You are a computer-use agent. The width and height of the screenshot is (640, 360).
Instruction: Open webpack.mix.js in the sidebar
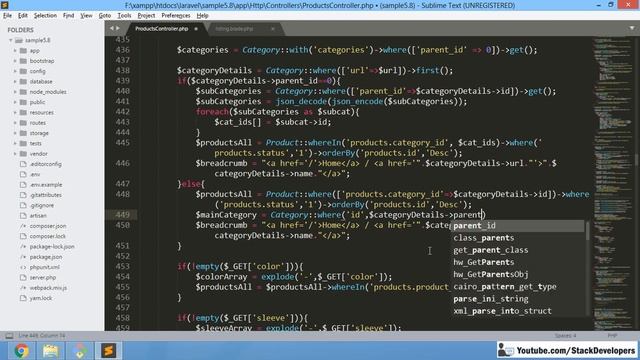click(48, 288)
